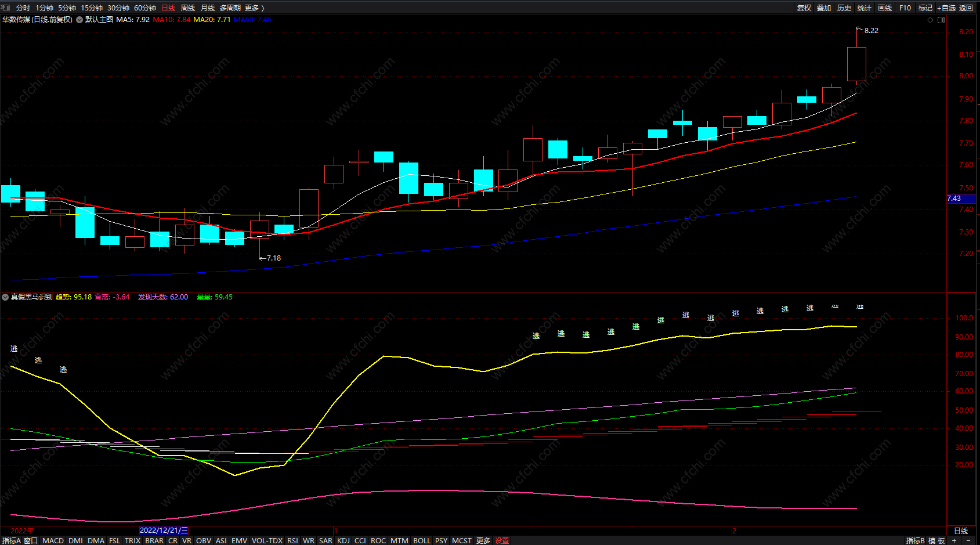Add stock with +自选 button
Screen dimensions: 980x545
[946, 8]
